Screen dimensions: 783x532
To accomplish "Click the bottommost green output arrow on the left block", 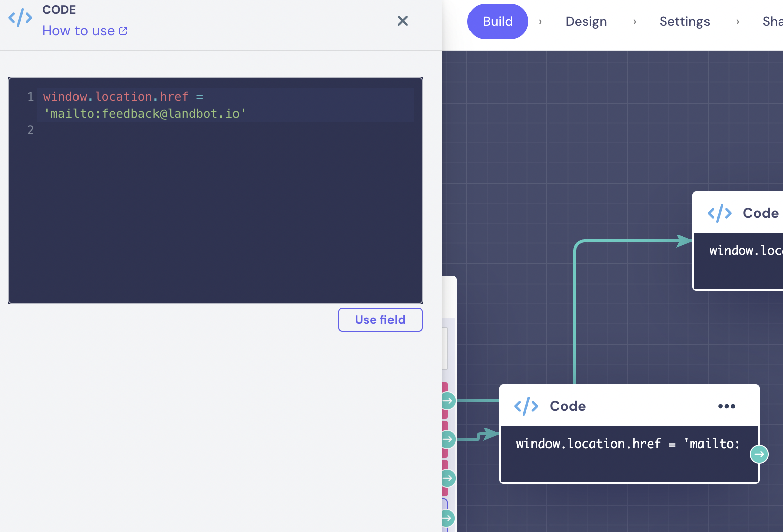I will point(447,518).
